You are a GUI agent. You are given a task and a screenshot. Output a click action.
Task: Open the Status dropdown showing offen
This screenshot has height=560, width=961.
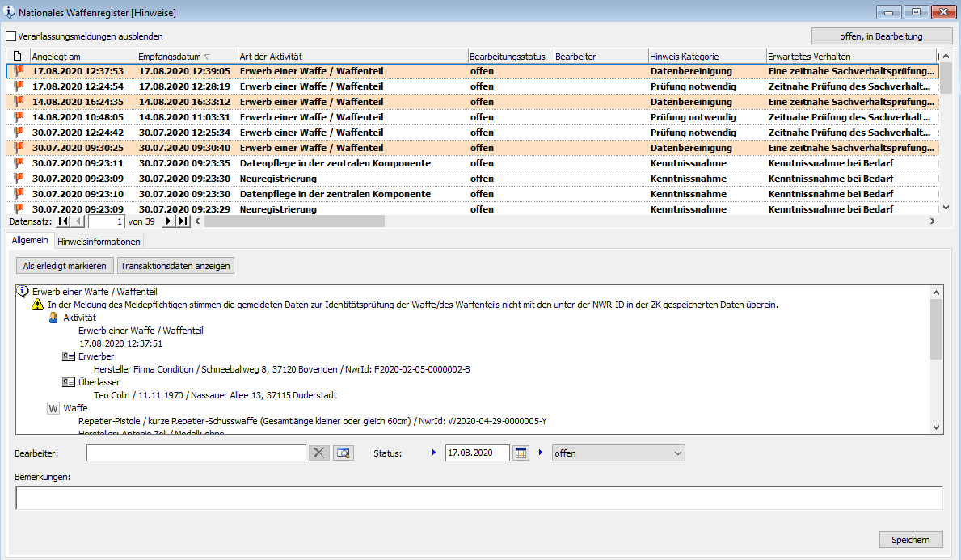click(x=618, y=453)
